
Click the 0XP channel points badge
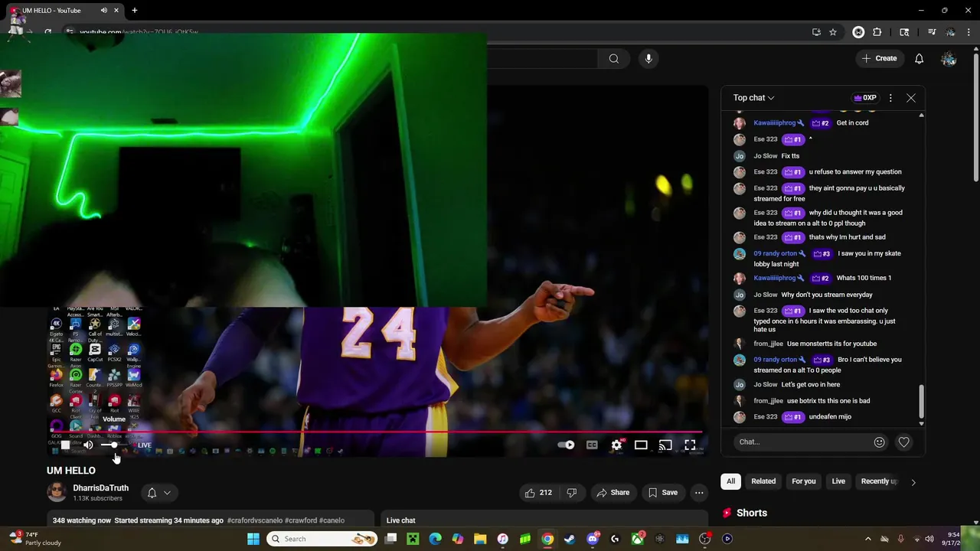point(865,98)
